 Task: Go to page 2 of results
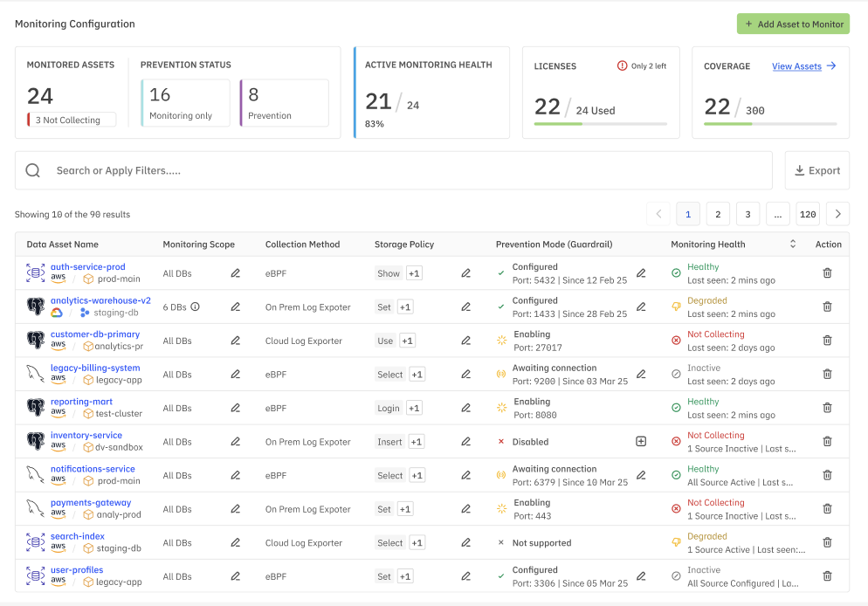pos(718,214)
